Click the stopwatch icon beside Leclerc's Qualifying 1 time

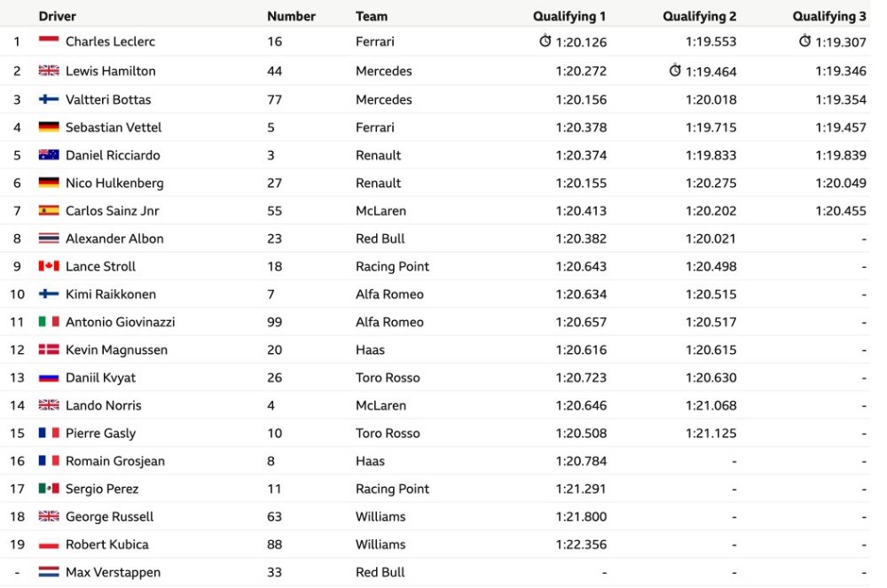[545, 41]
